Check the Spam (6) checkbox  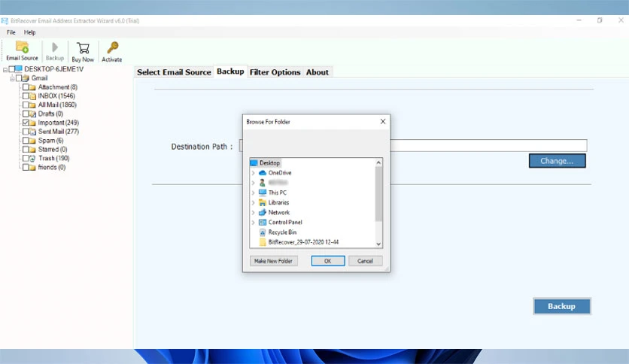point(26,141)
